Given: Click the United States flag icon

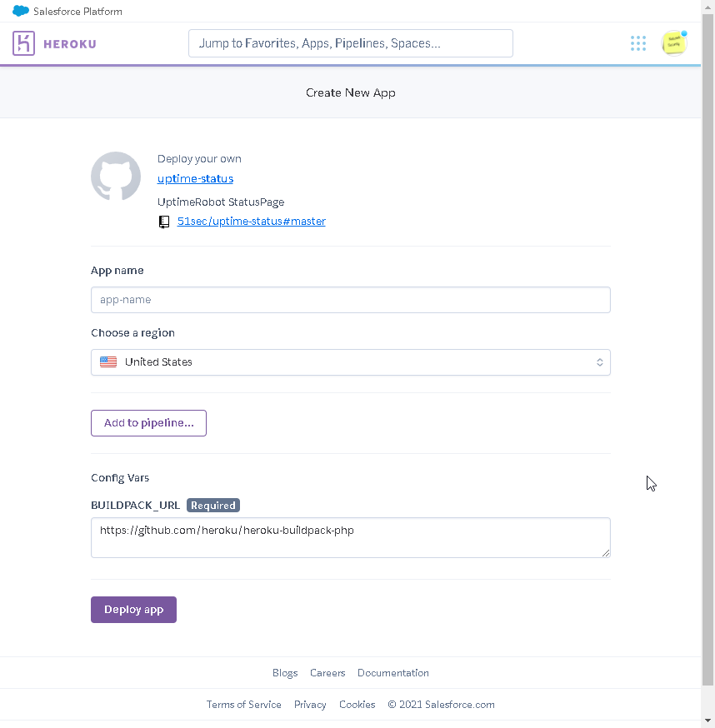Looking at the screenshot, I should [108, 362].
